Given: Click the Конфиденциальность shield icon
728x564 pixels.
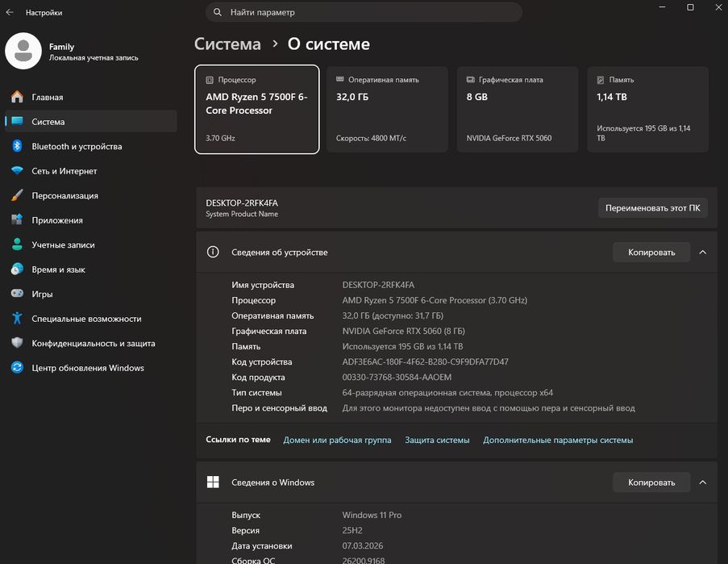Looking at the screenshot, I should pyautogui.click(x=17, y=343).
